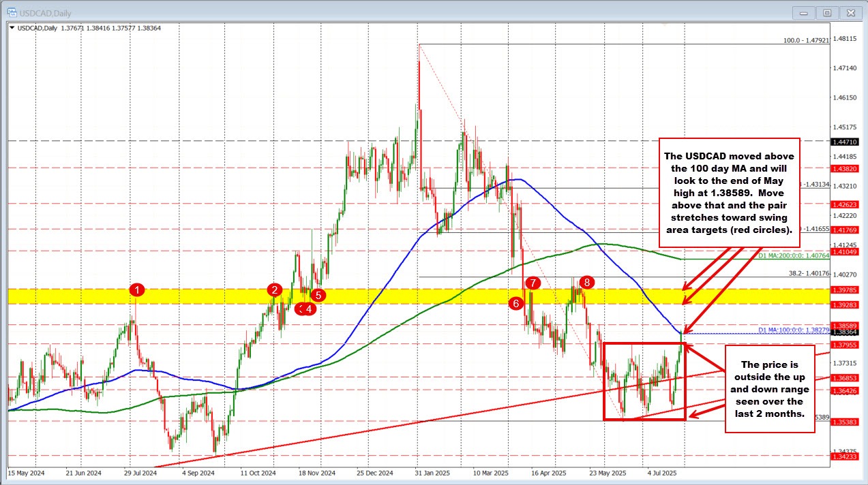Click the date label '23 May 2025'

609,471
